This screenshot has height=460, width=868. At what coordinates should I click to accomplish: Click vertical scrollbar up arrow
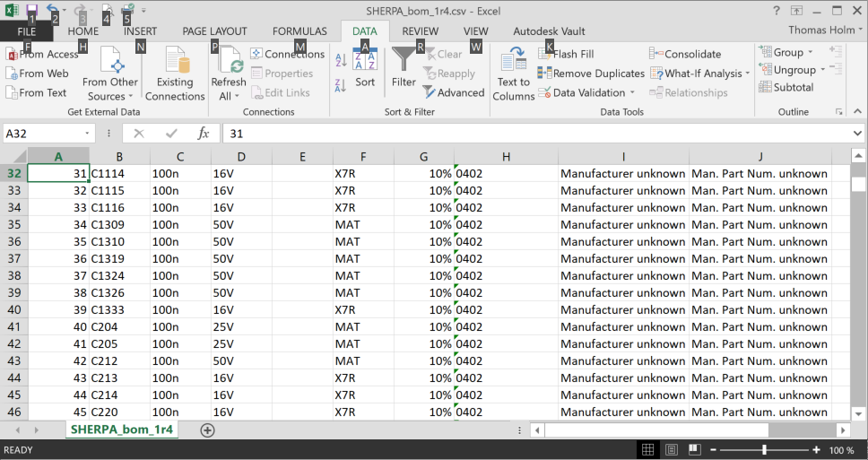pyautogui.click(x=858, y=155)
